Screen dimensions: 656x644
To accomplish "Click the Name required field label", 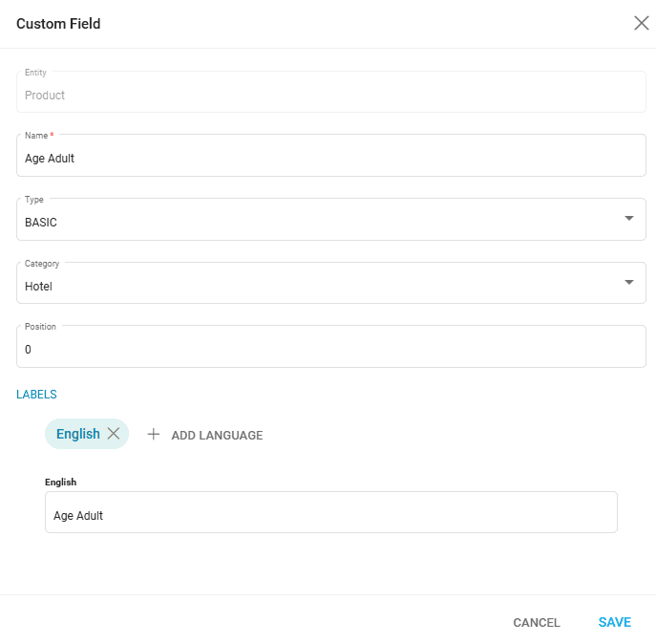I will (x=38, y=136).
